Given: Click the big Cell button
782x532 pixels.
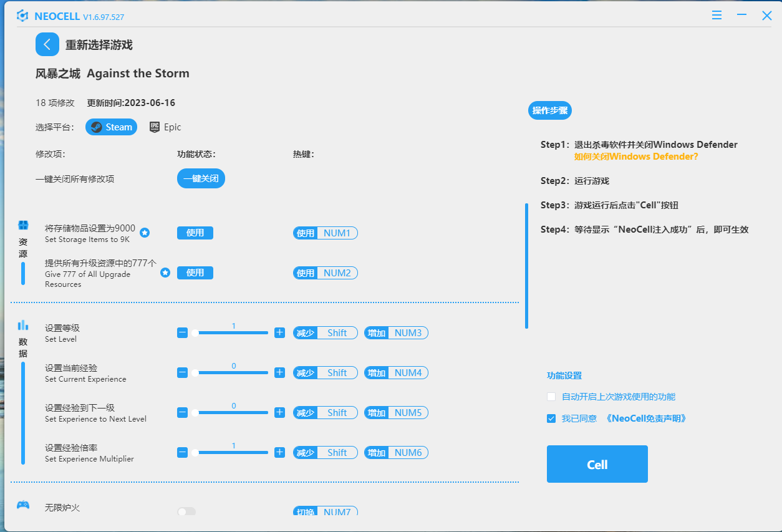Looking at the screenshot, I should click(597, 464).
